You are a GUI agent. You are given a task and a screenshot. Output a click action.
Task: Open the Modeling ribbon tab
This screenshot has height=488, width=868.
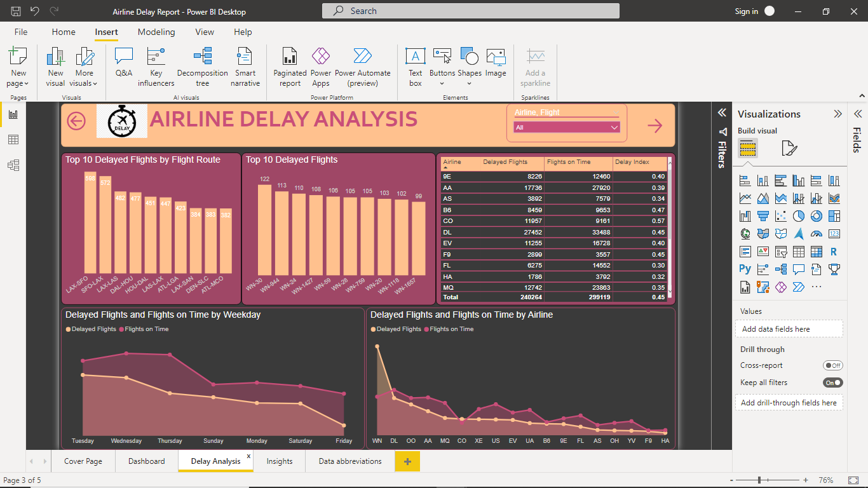coord(156,32)
